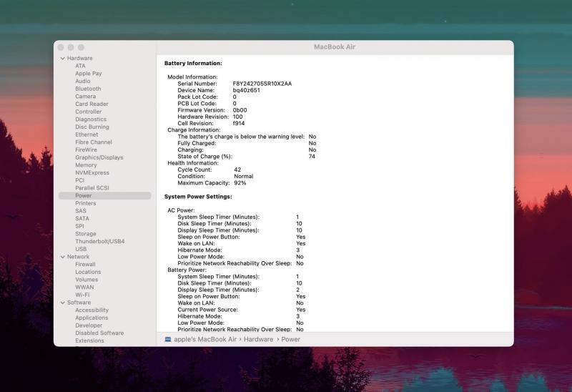The height and width of the screenshot is (392, 572).
Task: Open WWAN information
Action: point(84,288)
